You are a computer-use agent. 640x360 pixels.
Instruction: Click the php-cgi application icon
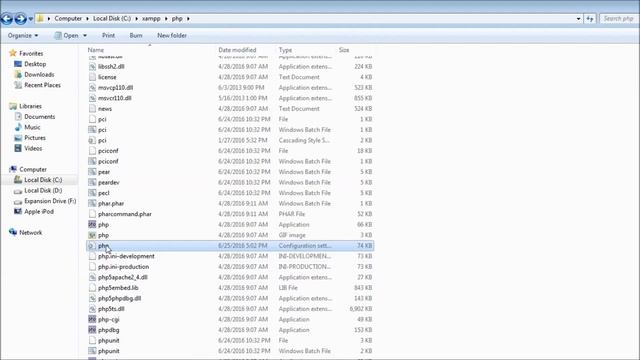click(x=92, y=319)
